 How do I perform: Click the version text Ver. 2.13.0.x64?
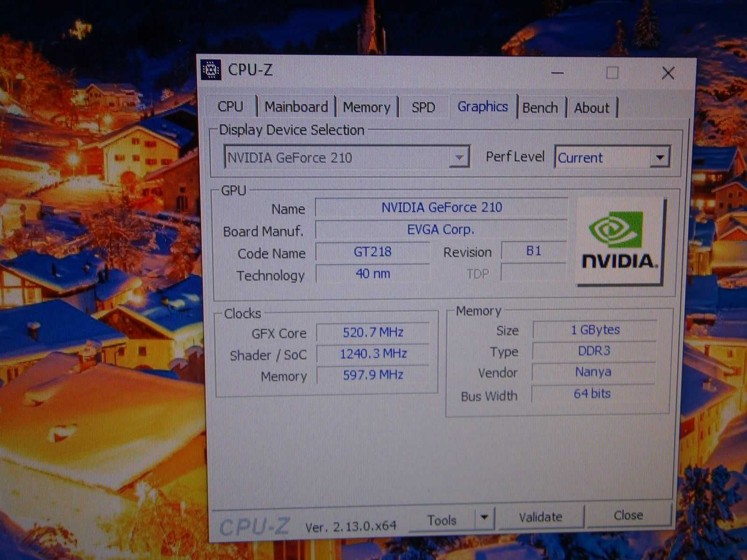[x=351, y=526]
